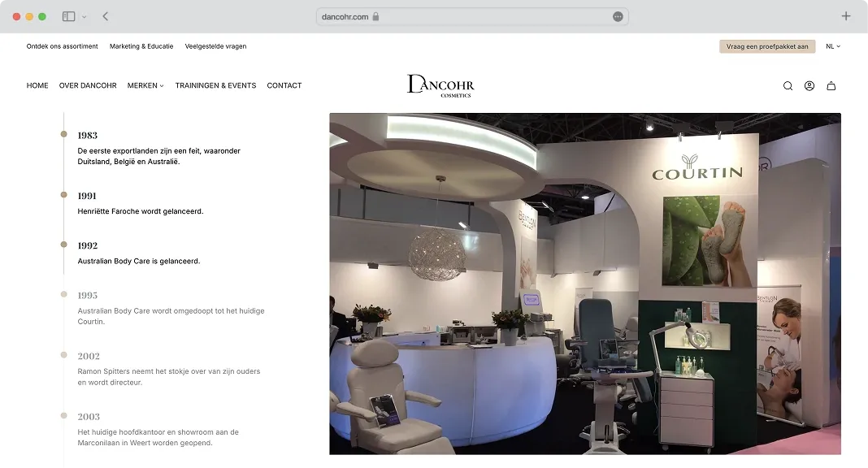The width and height of the screenshot is (868, 468).
Task: Open the shopping bag cart icon
Action: tap(831, 86)
